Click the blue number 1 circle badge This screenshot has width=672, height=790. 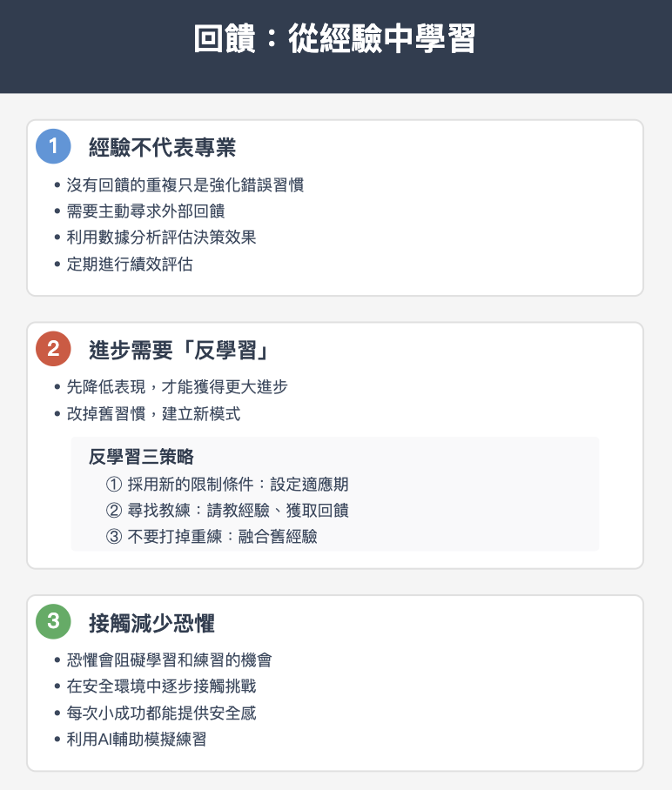[53, 146]
